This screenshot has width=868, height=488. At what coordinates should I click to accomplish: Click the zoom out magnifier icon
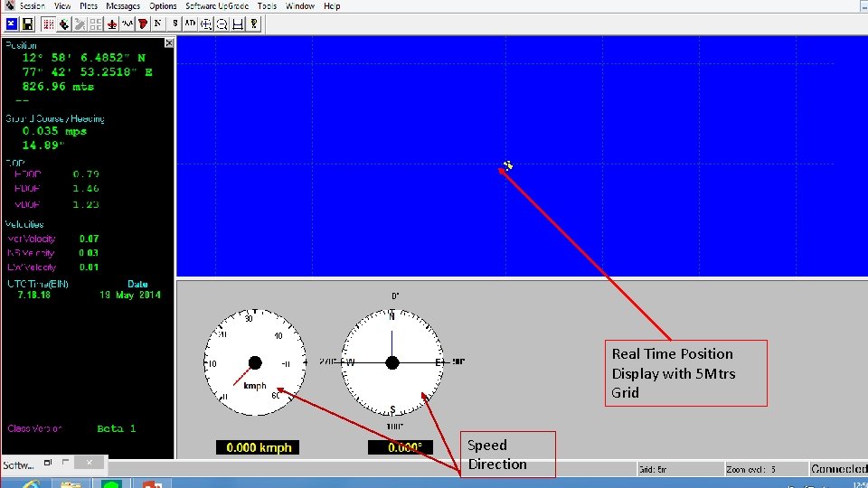(x=222, y=23)
